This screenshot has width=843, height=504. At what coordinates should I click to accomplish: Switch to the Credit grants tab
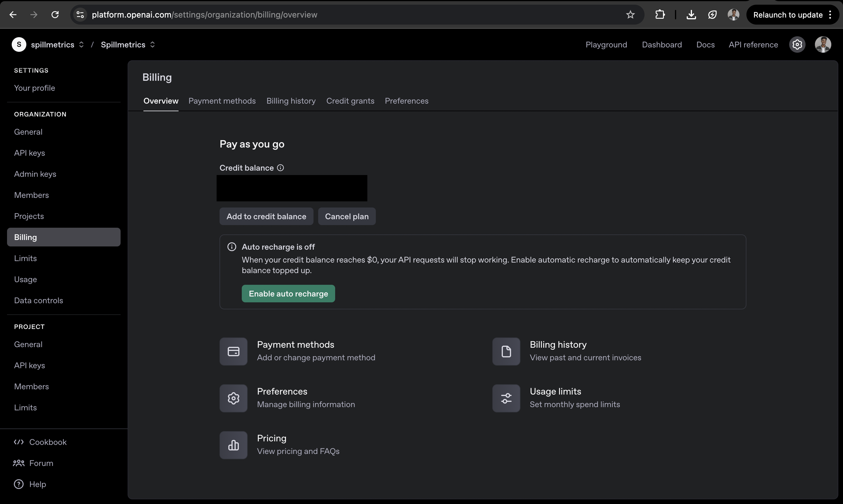pos(350,101)
